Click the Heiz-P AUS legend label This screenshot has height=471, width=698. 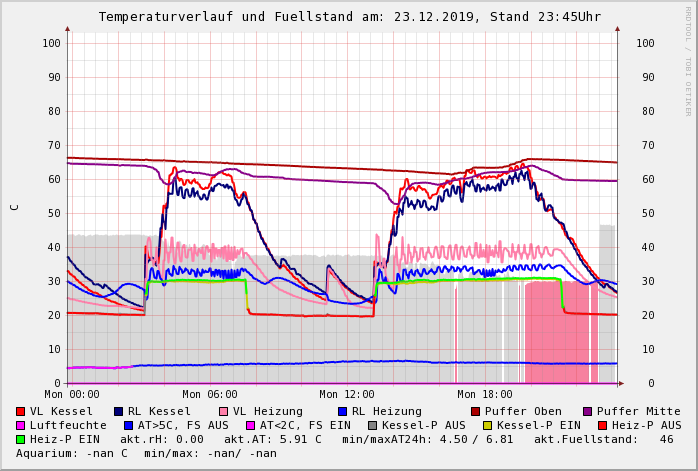pos(649,425)
